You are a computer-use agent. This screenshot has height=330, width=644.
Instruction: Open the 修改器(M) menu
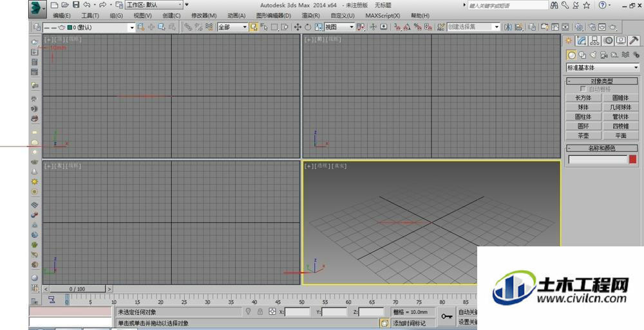[x=204, y=15]
